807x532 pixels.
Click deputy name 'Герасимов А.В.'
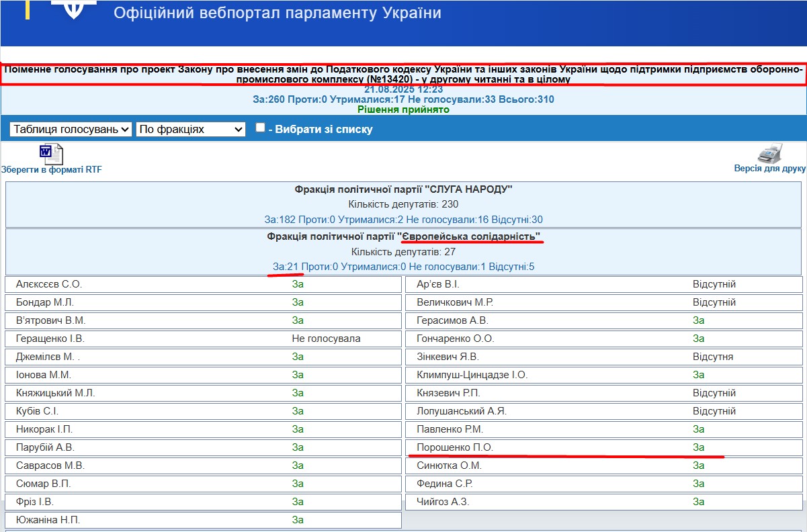(452, 320)
